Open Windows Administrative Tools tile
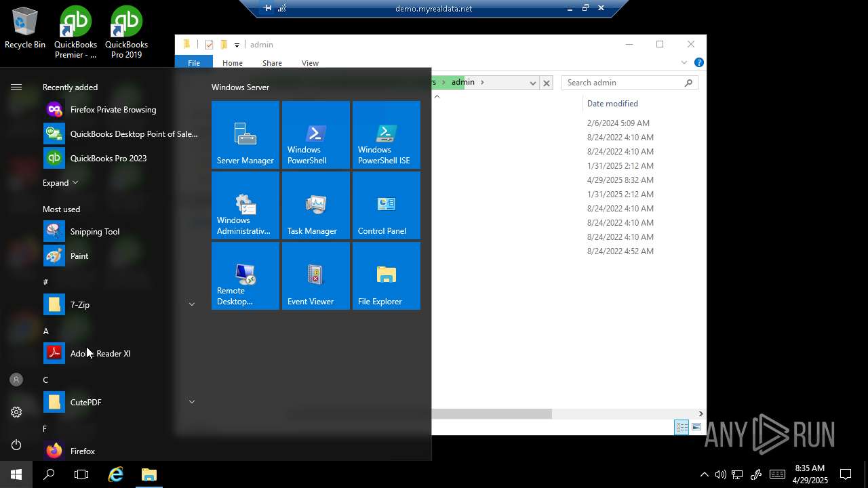Viewport: 868px width, 488px height. (x=245, y=205)
